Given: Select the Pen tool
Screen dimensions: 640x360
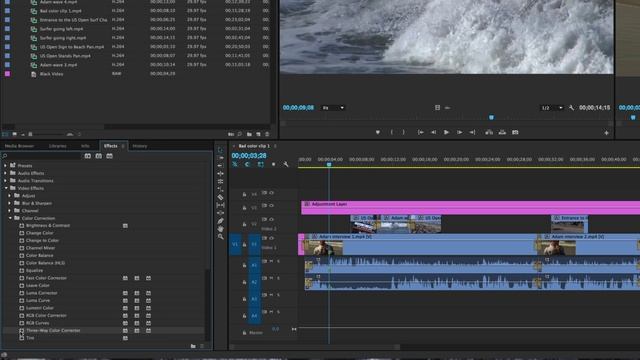Looking at the screenshot, I should (220, 221).
